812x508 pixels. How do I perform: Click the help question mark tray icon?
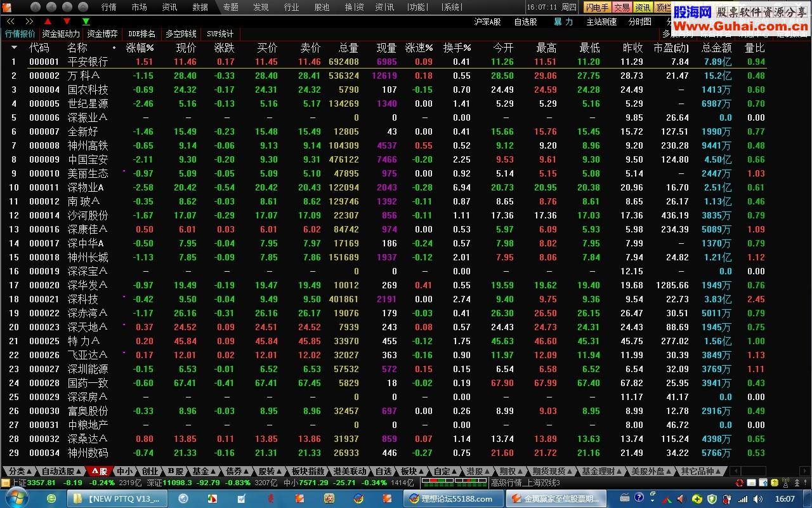[639, 498]
